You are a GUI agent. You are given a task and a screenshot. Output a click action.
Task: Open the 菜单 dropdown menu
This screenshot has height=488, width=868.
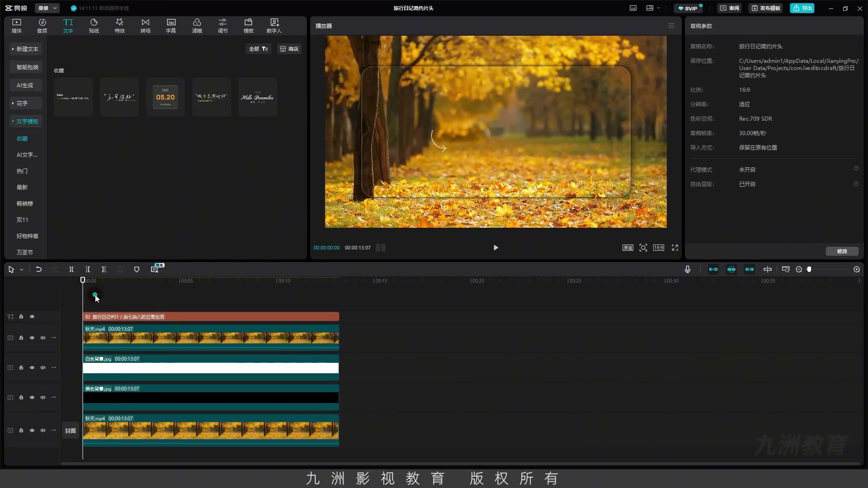coord(47,8)
